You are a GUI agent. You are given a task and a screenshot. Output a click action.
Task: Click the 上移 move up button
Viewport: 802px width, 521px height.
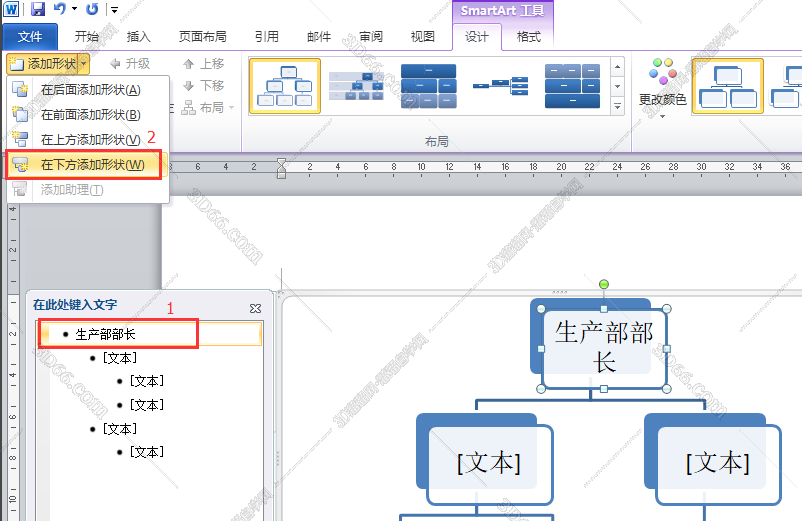(x=203, y=64)
